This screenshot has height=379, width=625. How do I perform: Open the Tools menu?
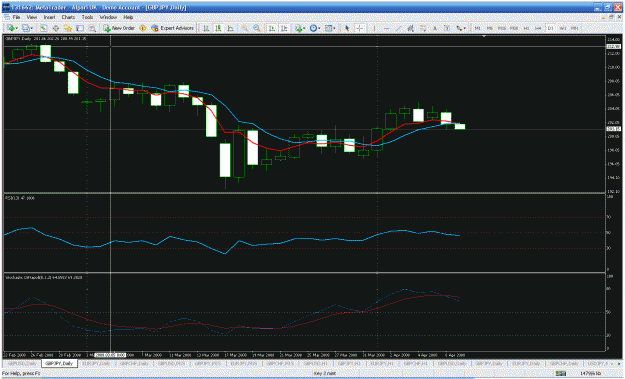[87, 18]
